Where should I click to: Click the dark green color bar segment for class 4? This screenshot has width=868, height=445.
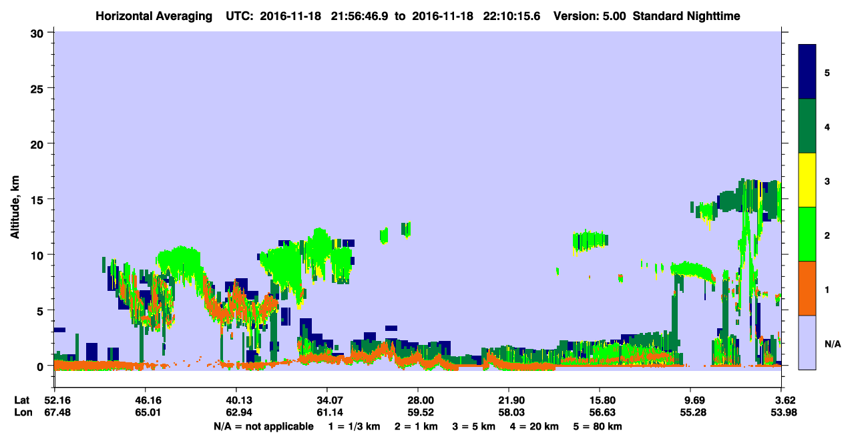click(807, 126)
